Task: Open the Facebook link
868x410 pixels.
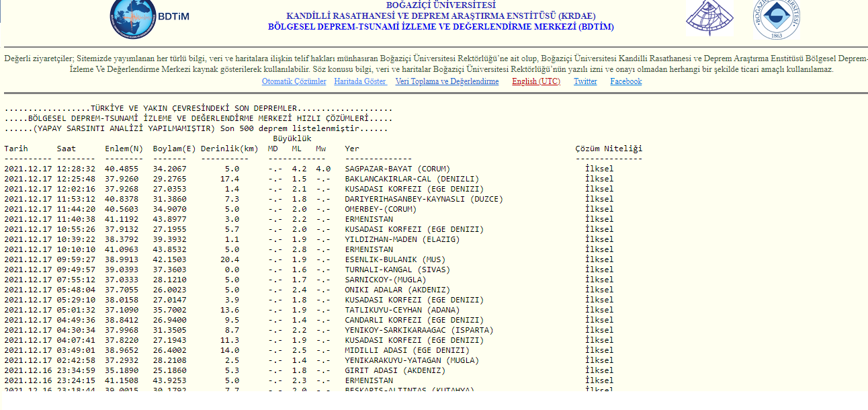Action: 626,81
